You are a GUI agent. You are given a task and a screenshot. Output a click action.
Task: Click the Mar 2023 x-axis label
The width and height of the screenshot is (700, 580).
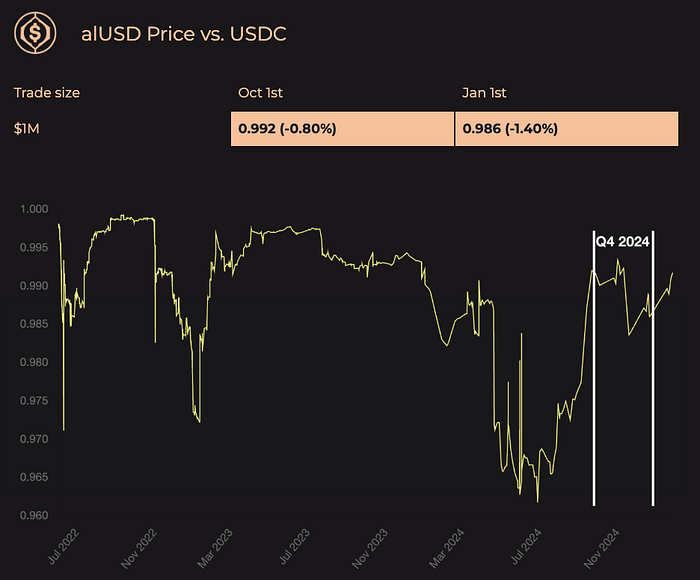tap(215, 548)
